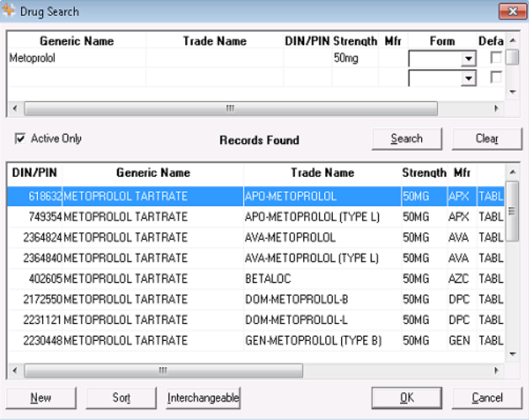Click the results list scroll up arrow

click(513, 173)
